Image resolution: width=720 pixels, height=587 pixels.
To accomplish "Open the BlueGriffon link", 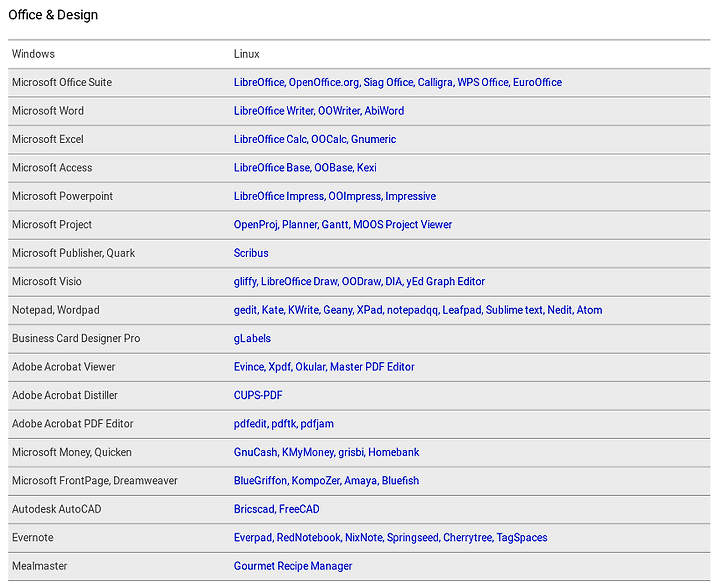I will [x=260, y=481].
